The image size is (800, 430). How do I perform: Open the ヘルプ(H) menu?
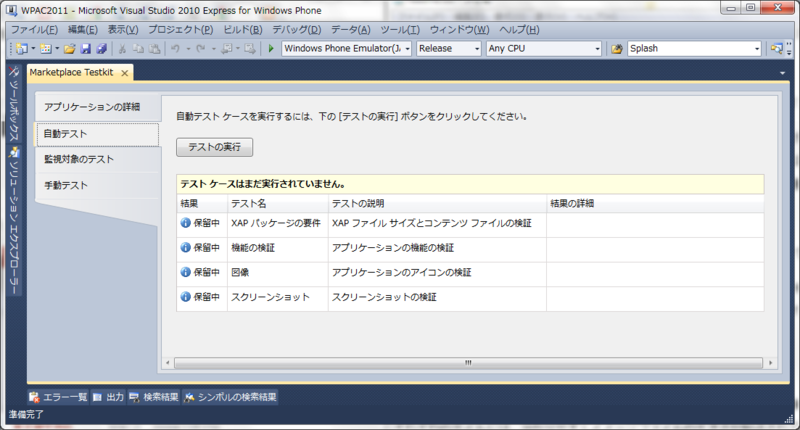(519, 30)
